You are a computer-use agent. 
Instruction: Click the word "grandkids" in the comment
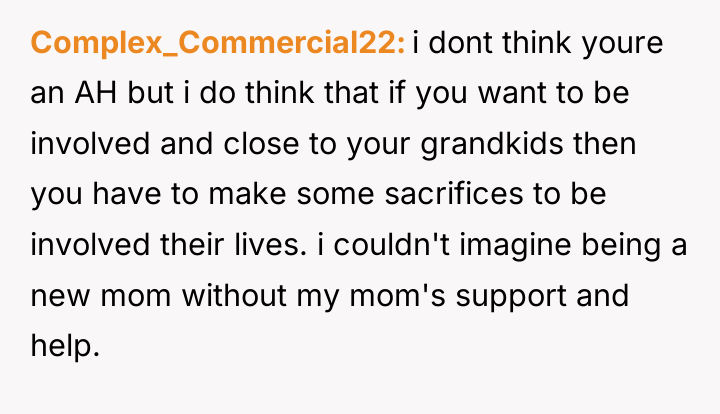click(491, 144)
